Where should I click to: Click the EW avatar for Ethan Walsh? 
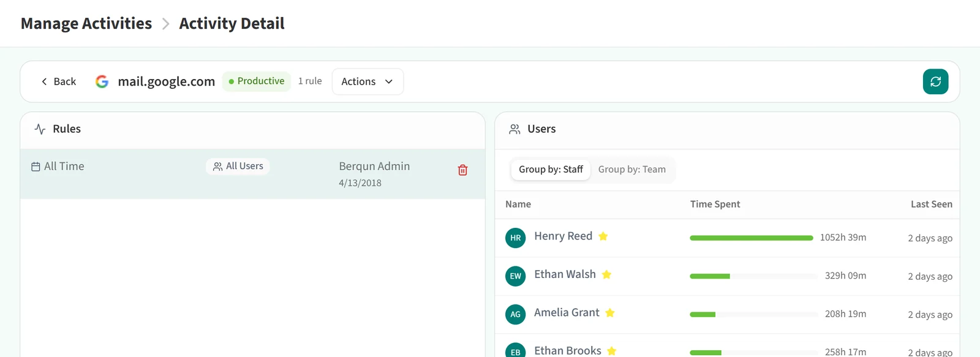tap(516, 276)
